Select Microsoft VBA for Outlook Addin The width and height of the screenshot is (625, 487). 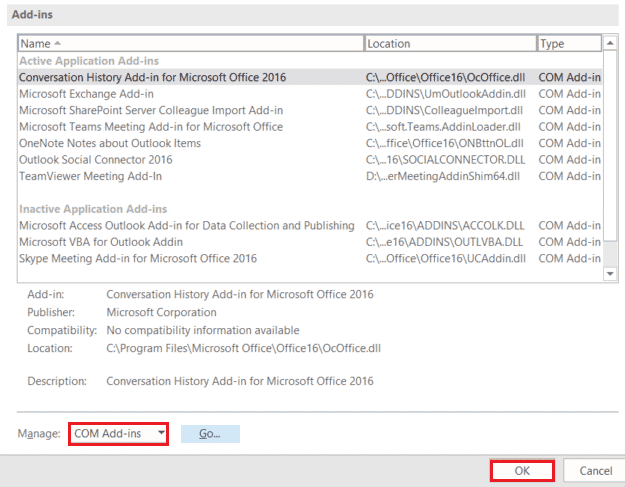tap(310, 242)
